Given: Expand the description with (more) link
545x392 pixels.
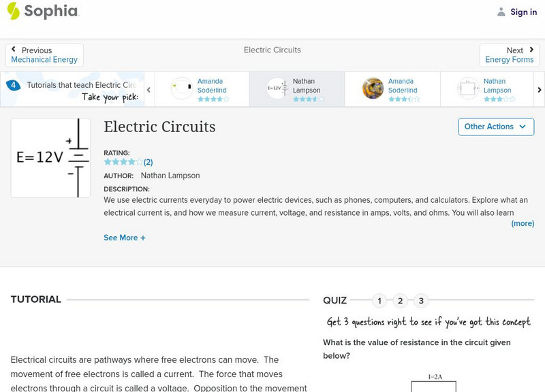Looking at the screenshot, I should point(523,223).
